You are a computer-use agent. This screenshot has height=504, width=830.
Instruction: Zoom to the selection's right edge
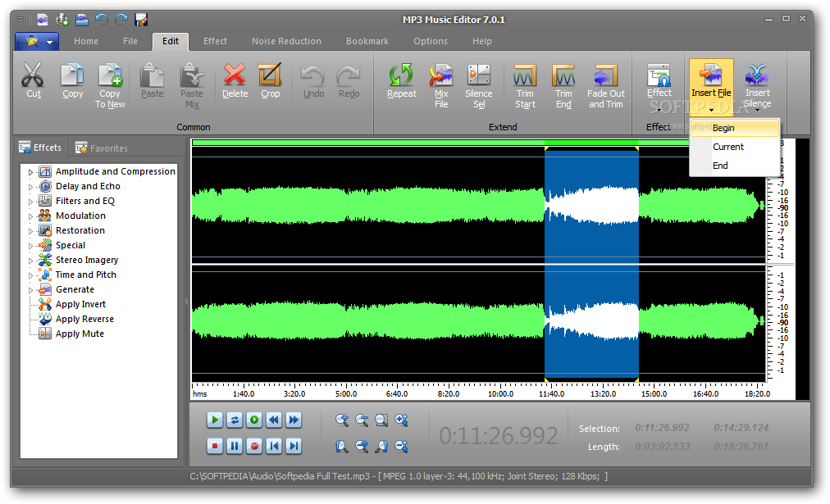[x=381, y=447]
